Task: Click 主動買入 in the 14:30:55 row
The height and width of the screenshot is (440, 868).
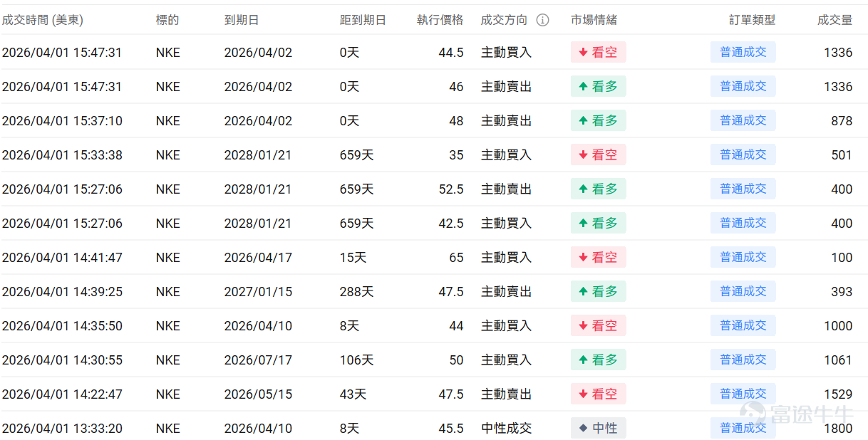Action: point(506,360)
